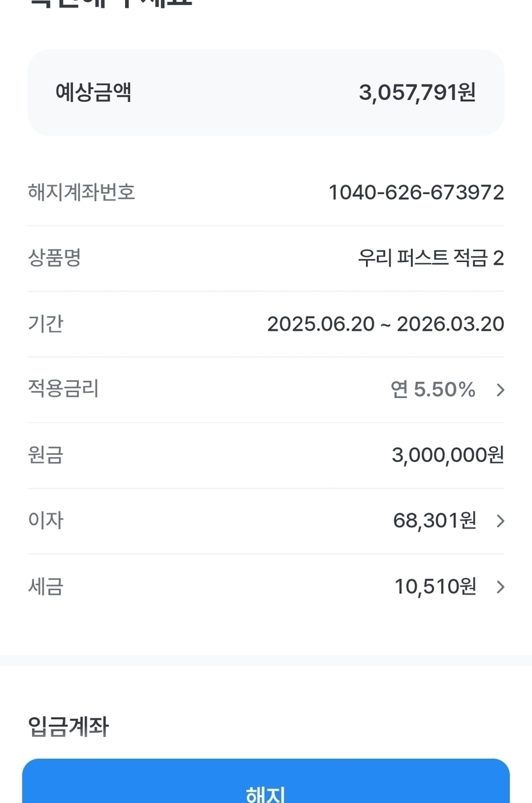The height and width of the screenshot is (803, 532).
Task: Tap the 3,057,791원 expected amount
Action: [417, 93]
